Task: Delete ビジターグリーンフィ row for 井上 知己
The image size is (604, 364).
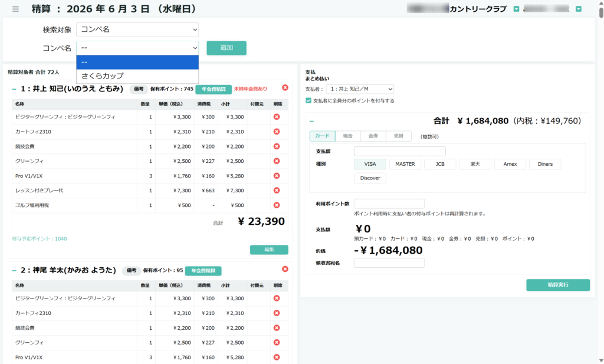Action: coord(277,117)
